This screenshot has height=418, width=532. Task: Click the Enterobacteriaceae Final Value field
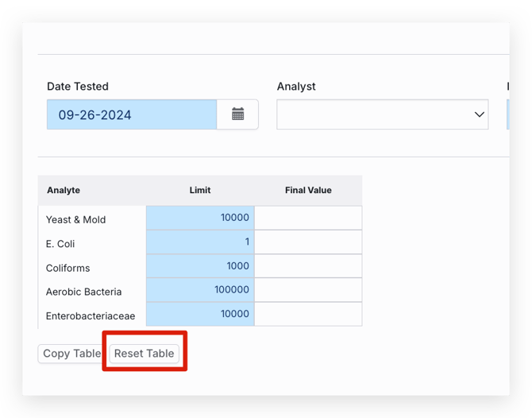308,314
